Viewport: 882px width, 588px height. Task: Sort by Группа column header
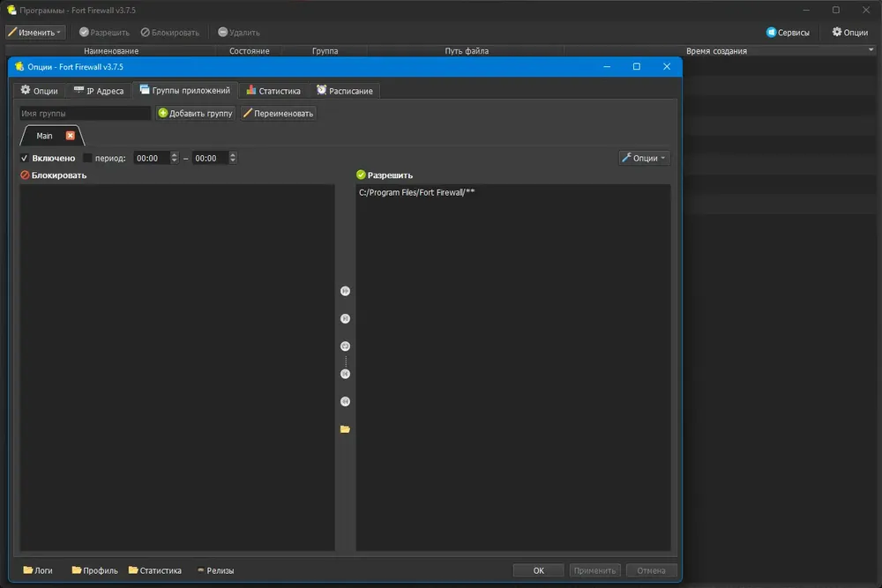[x=325, y=50]
